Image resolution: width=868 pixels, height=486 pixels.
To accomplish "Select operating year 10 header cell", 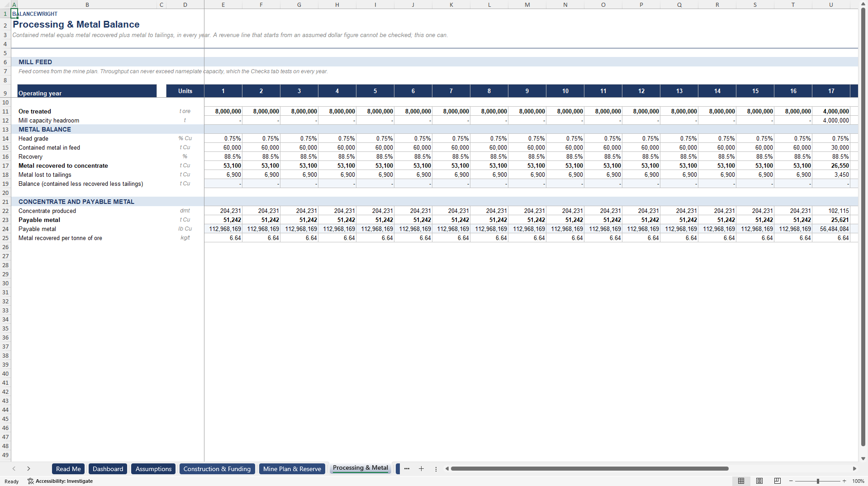I will tap(565, 91).
